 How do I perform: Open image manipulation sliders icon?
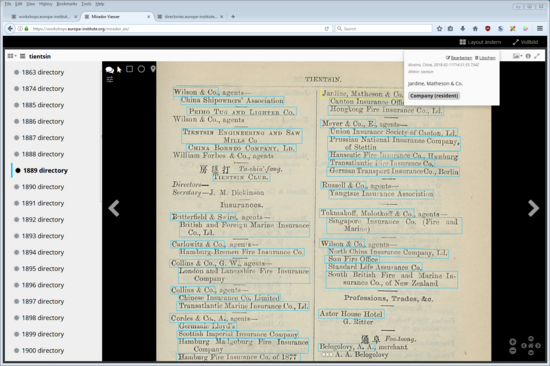[110, 80]
